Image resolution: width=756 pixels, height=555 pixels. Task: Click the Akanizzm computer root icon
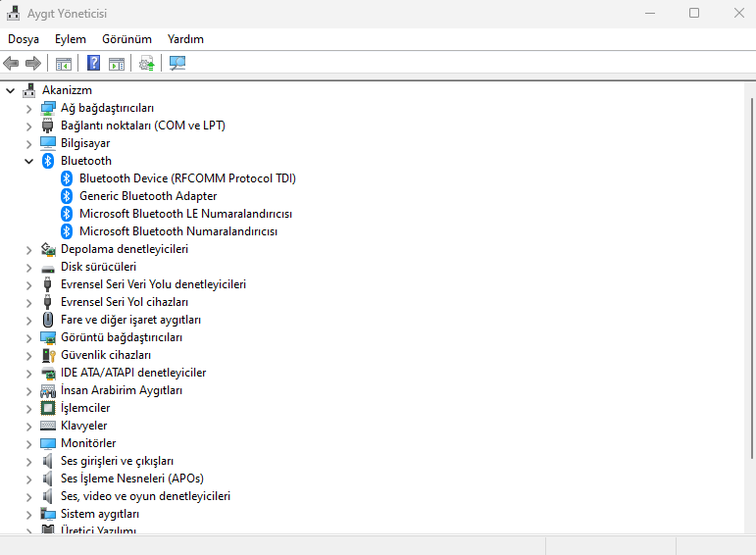pyautogui.click(x=29, y=90)
